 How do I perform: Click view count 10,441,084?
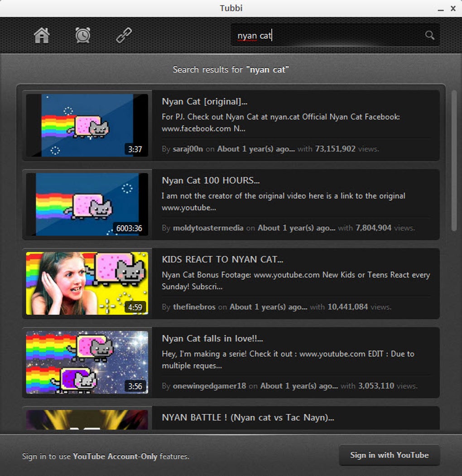click(348, 306)
